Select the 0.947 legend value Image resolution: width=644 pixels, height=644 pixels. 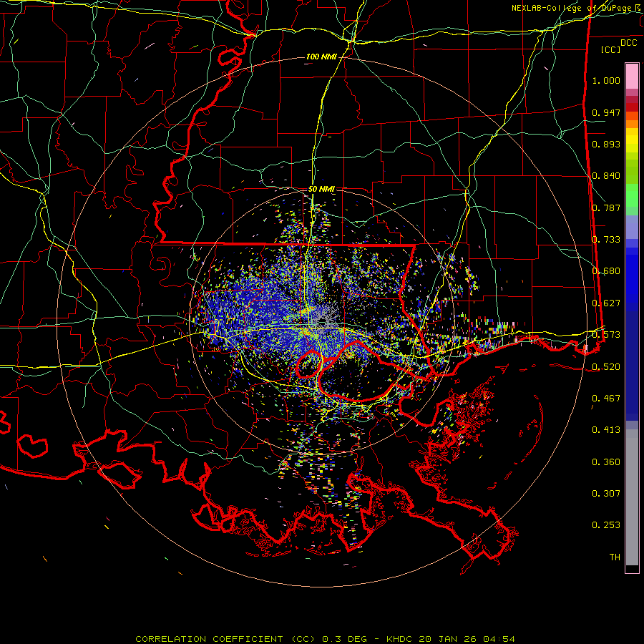(606, 112)
